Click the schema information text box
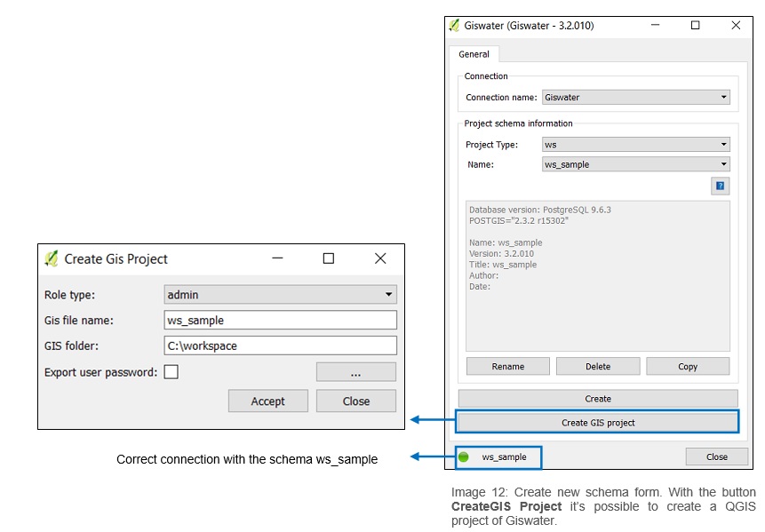The width and height of the screenshot is (765, 532). [598, 276]
